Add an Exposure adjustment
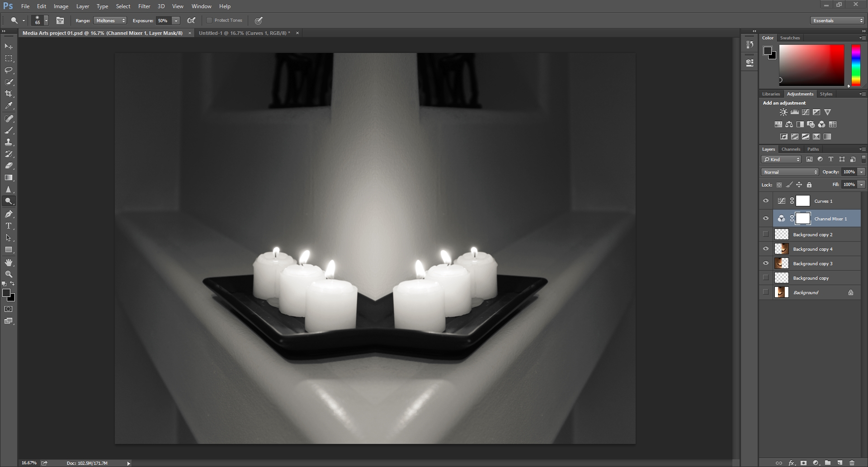The image size is (868, 467). click(x=816, y=112)
